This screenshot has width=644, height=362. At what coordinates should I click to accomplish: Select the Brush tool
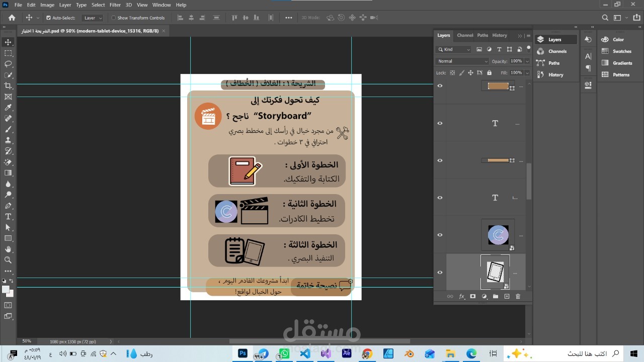(x=8, y=129)
